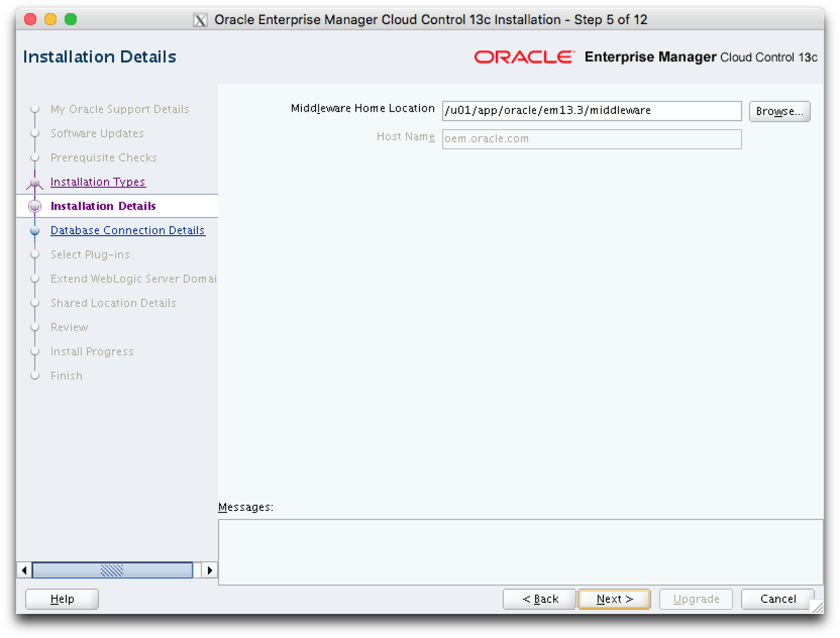
Task: Click the current Installation Details step circle
Action: [x=35, y=206]
